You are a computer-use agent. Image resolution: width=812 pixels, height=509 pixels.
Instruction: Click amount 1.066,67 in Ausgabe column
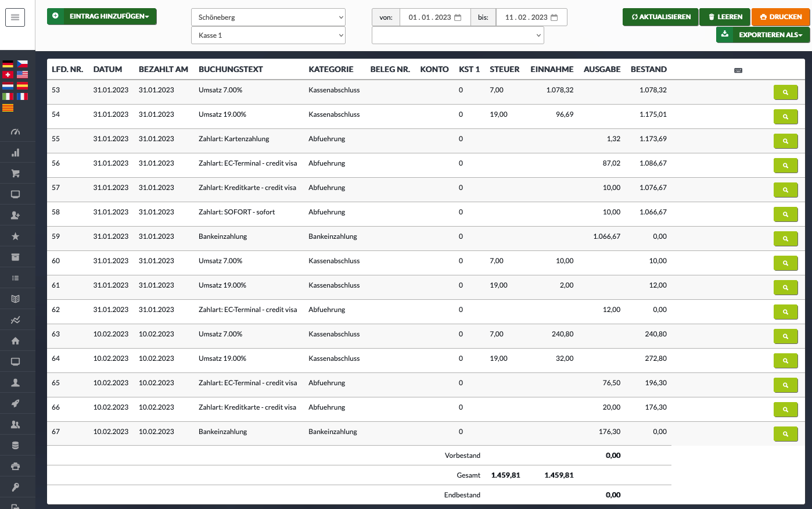(607, 236)
